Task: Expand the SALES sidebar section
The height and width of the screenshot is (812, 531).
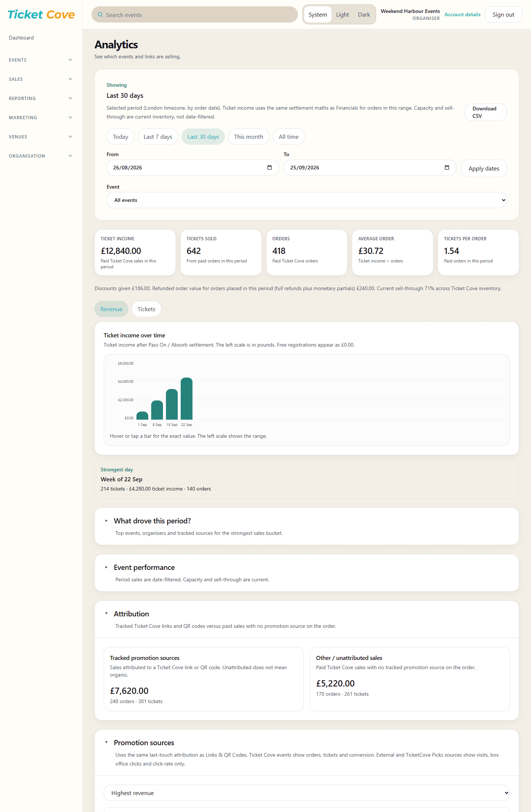Action: pos(41,79)
